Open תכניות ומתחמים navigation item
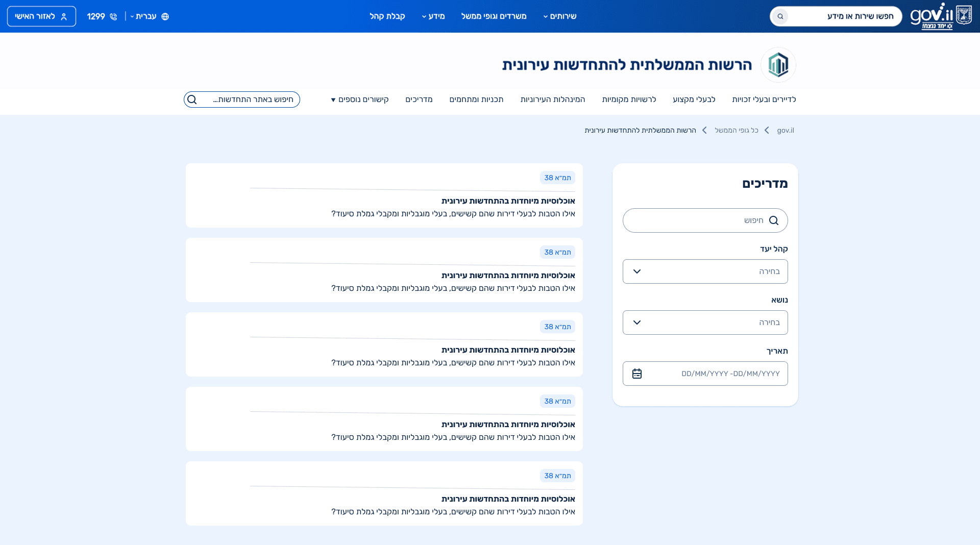 click(x=476, y=100)
